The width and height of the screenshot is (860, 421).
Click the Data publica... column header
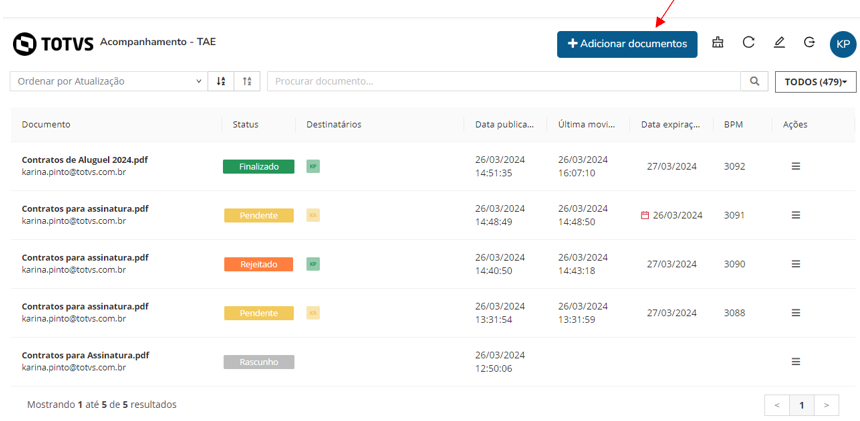505,124
